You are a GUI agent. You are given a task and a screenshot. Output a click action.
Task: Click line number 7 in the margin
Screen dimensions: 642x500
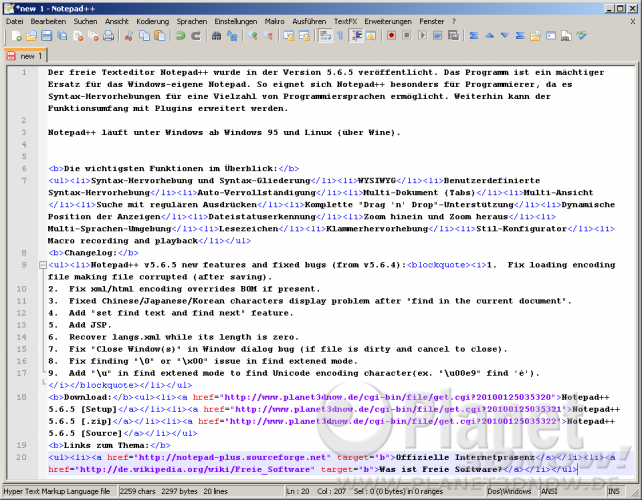24,181
